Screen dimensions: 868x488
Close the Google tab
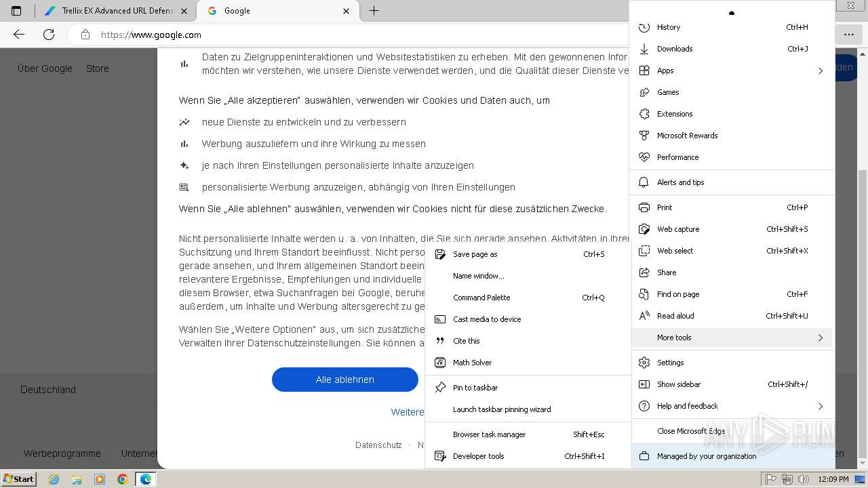(x=347, y=11)
